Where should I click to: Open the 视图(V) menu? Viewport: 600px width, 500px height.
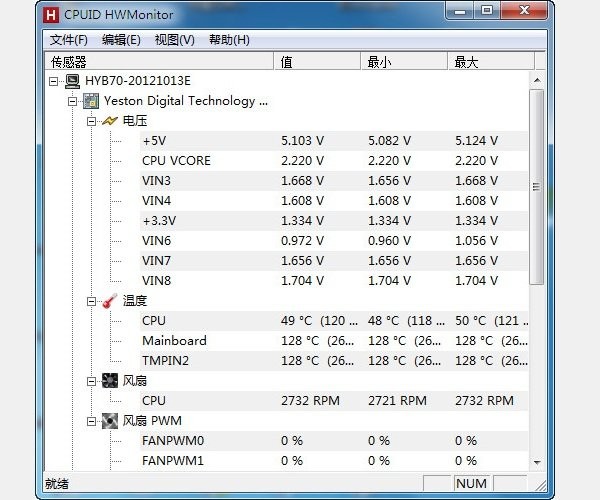coord(174,40)
